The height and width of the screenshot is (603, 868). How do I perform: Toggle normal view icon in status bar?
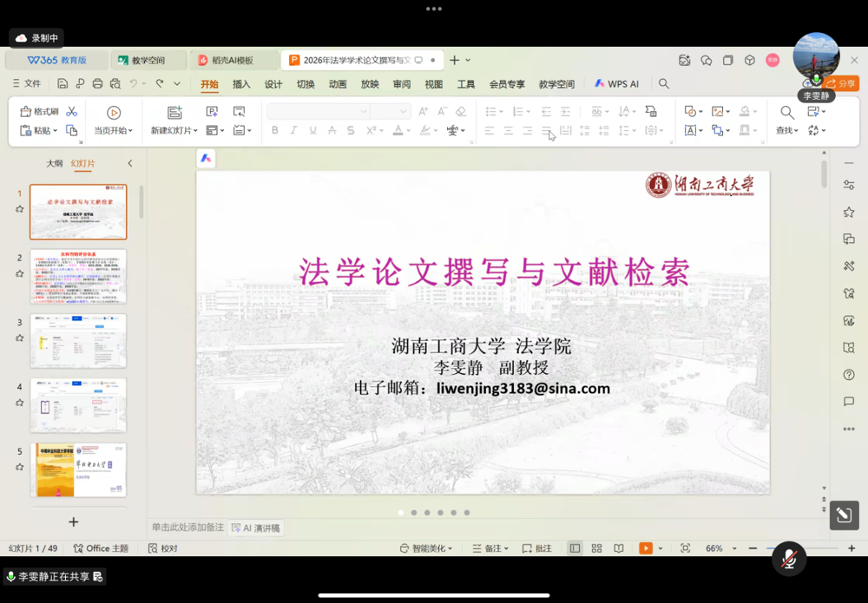[x=575, y=548]
